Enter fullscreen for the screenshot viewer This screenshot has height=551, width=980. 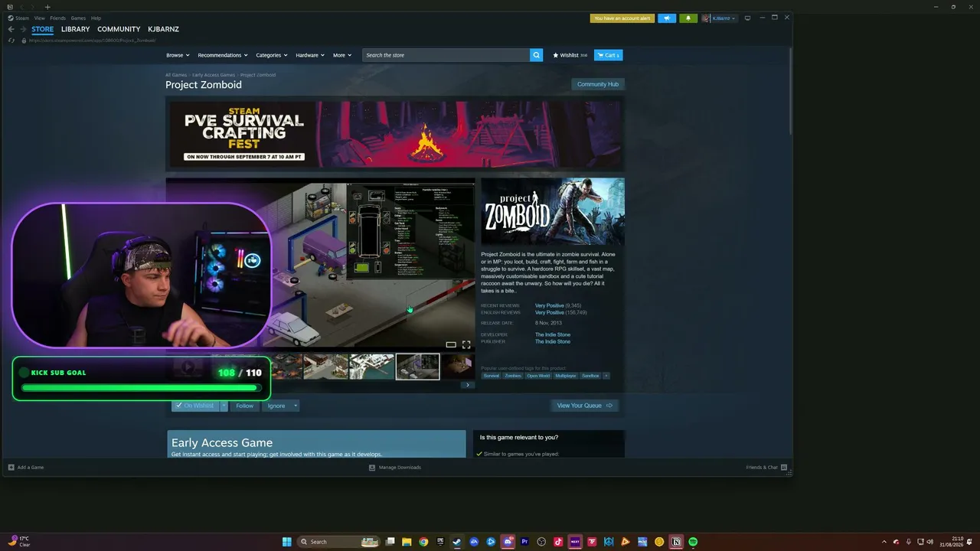[466, 344]
